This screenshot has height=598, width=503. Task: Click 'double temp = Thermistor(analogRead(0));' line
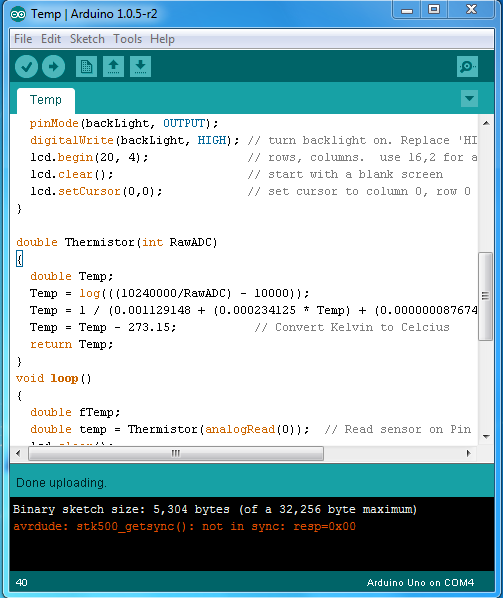click(169, 430)
